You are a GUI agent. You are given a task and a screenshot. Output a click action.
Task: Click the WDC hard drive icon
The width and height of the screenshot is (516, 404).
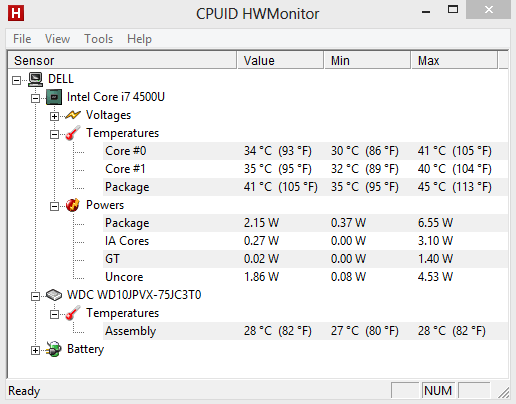tap(54, 295)
